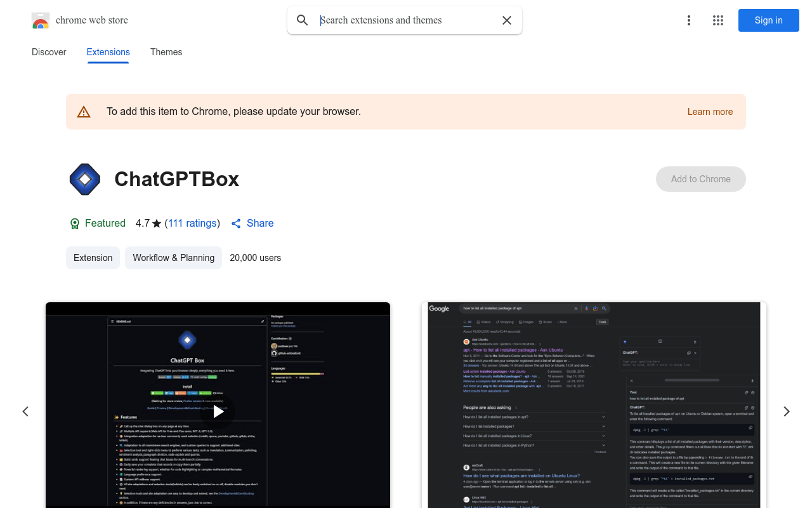Click the update your browser message

click(x=233, y=112)
